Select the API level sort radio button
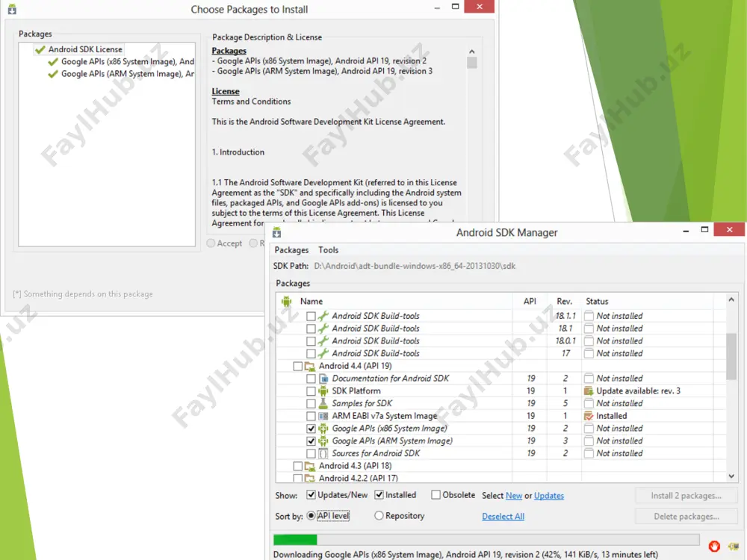Screen dimensions: 747x560 click(x=311, y=515)
